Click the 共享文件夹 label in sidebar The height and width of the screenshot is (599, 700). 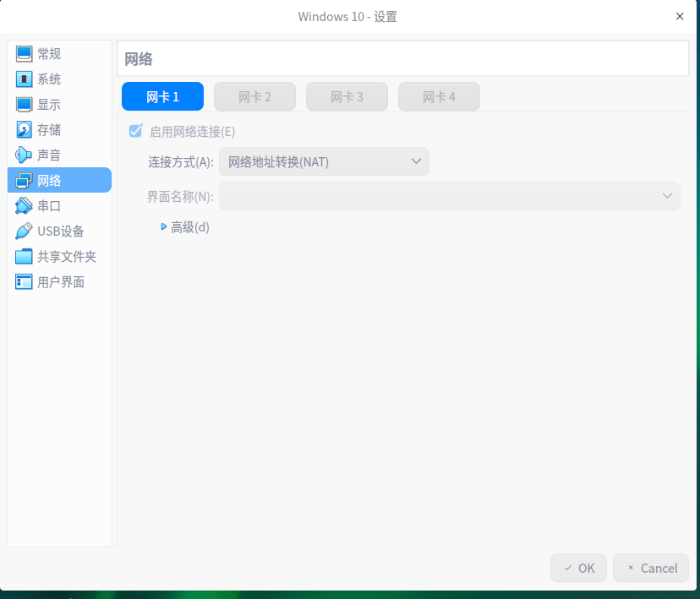[x=67, y=257]
